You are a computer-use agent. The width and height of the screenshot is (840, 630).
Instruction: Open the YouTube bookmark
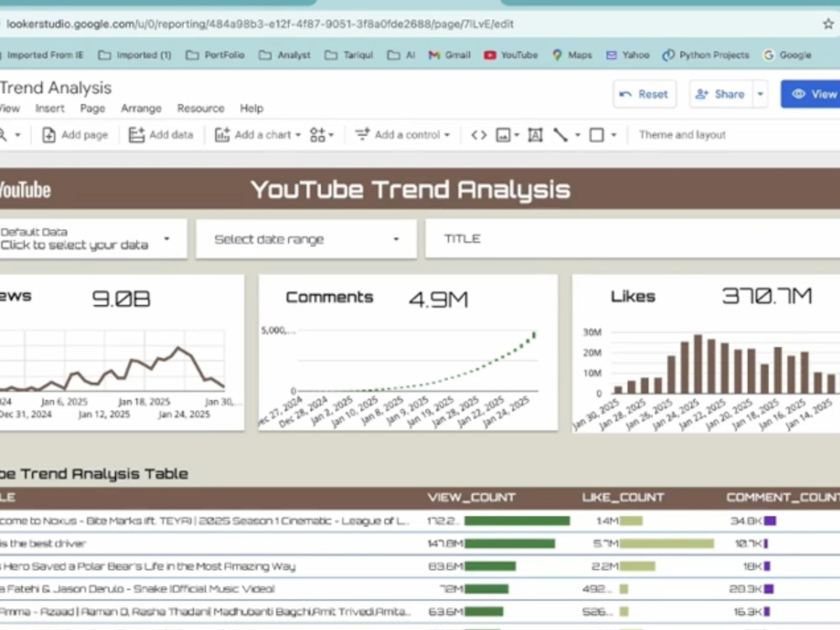tap(511, 55)
